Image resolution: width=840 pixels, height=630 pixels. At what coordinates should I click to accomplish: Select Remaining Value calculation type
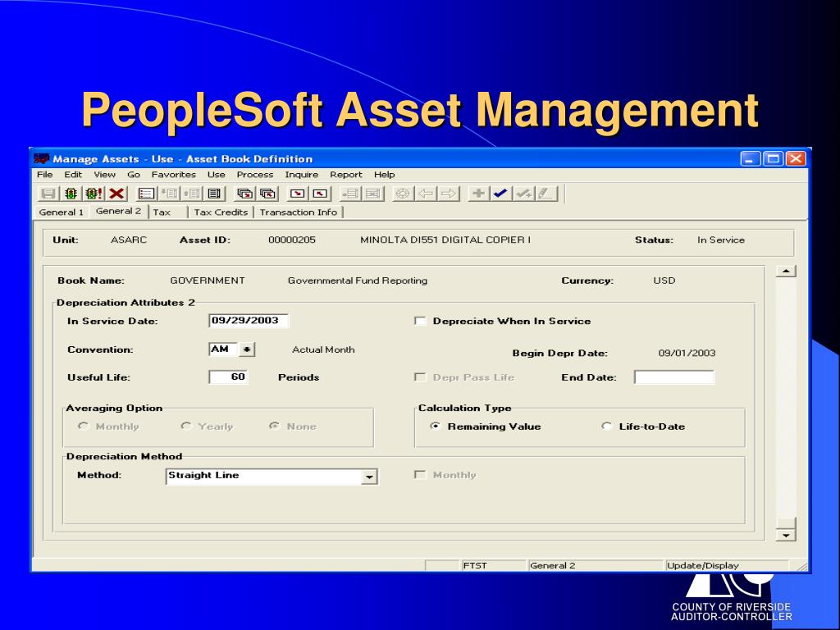pyautogui.click(x=436, y=427)
